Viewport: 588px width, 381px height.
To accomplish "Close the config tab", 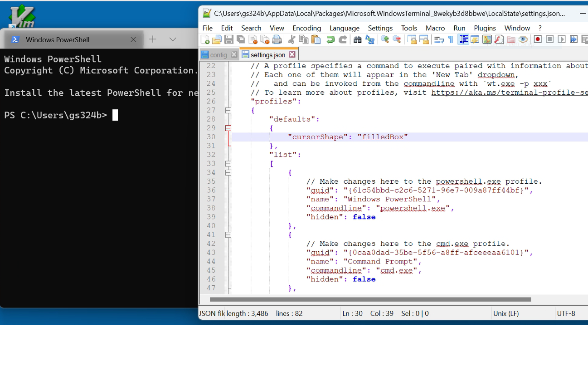I will [x=234, y=54].
